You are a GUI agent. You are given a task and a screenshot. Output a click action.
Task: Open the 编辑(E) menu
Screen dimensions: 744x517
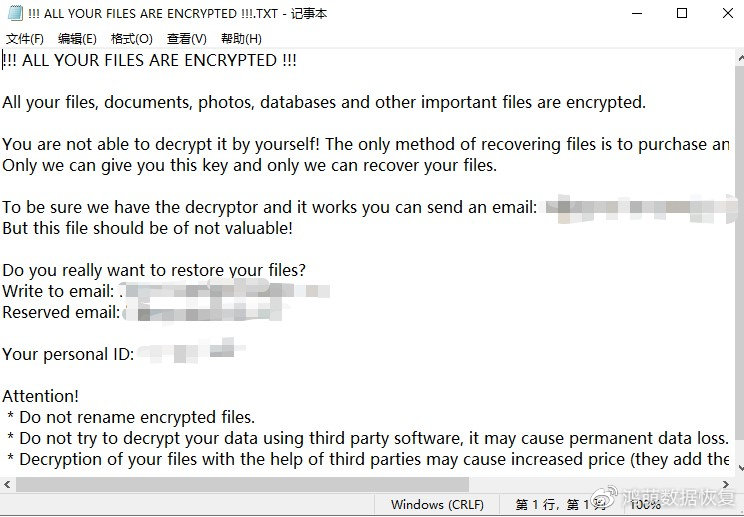77,39
